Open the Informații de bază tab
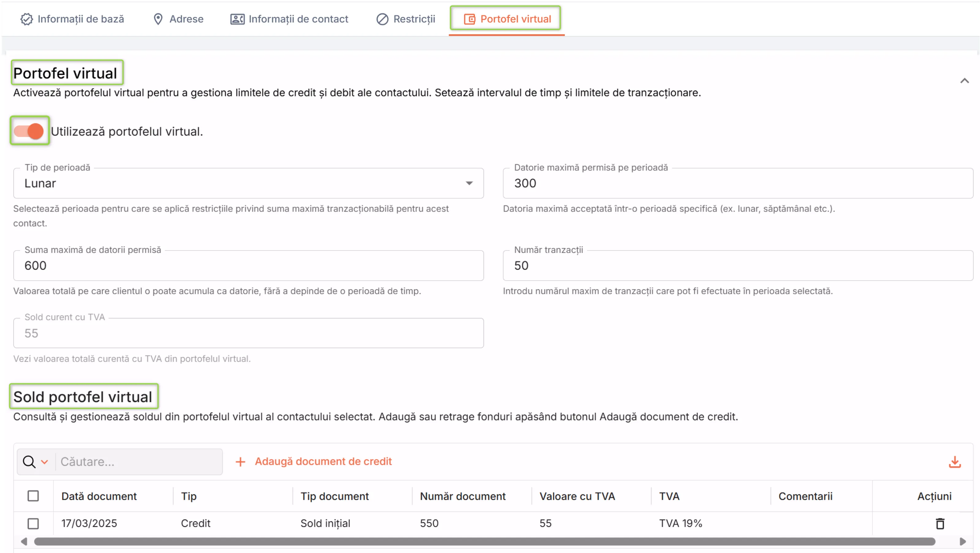This screenshot has height=553, width=980. [72, 19]
